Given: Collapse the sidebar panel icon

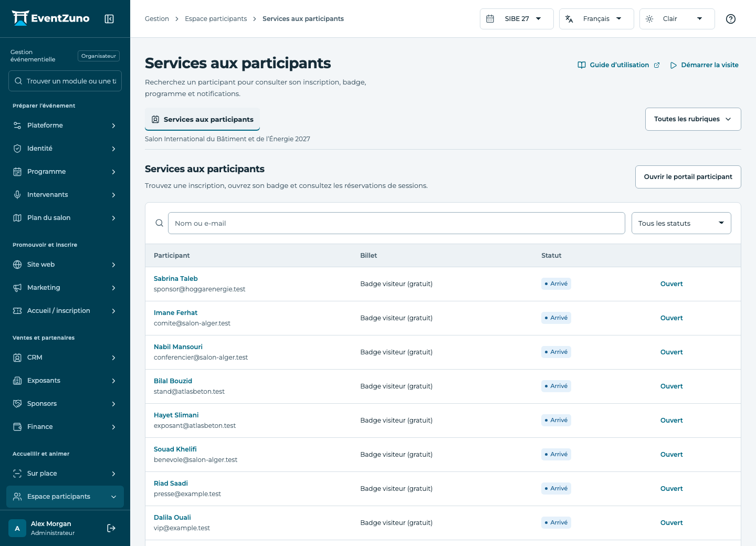Looking at the screenshot, I should [x=109, y=19].
